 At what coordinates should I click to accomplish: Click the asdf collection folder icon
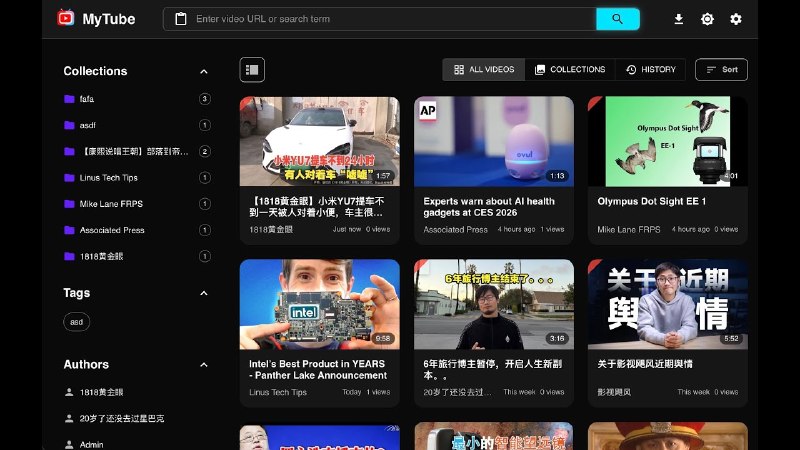point(69,125)
